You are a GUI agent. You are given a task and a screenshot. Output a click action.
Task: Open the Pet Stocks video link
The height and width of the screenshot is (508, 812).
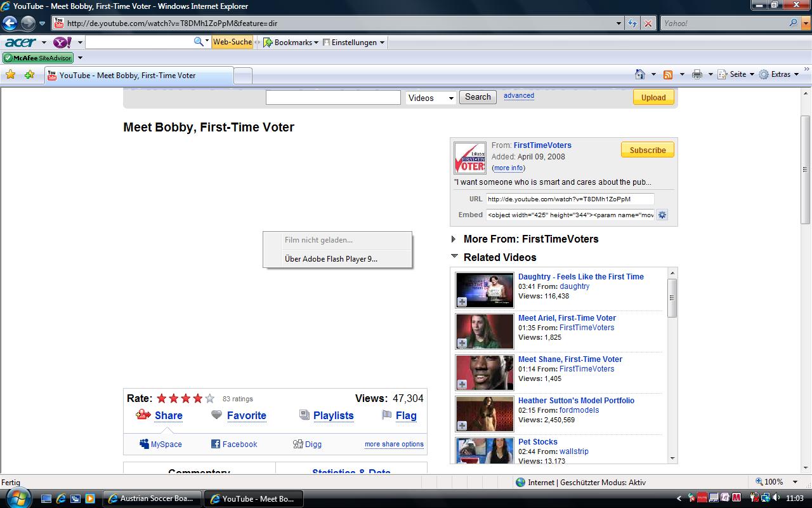pos(538,442)
